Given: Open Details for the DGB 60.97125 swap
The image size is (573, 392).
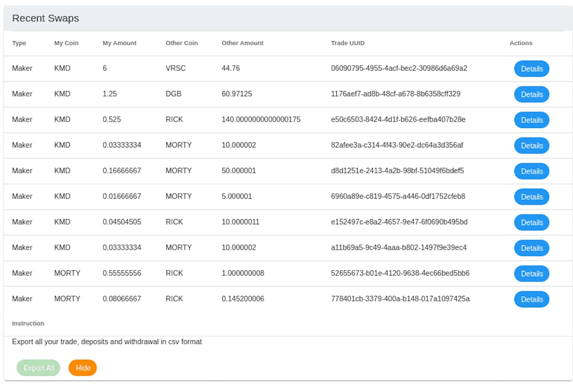Looking at the screenshot, I should [x=531, y=94].
